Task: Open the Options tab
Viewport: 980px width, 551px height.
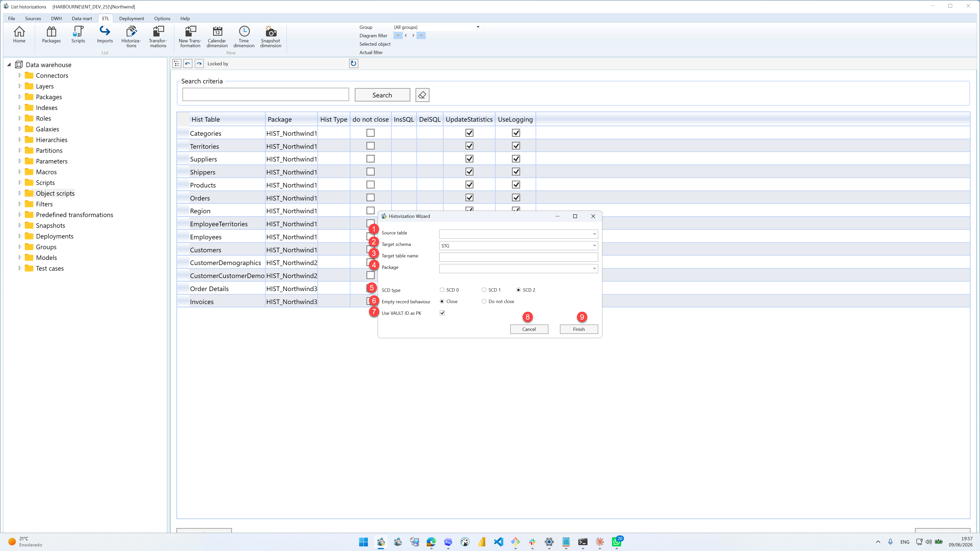Action: (162, 18)
